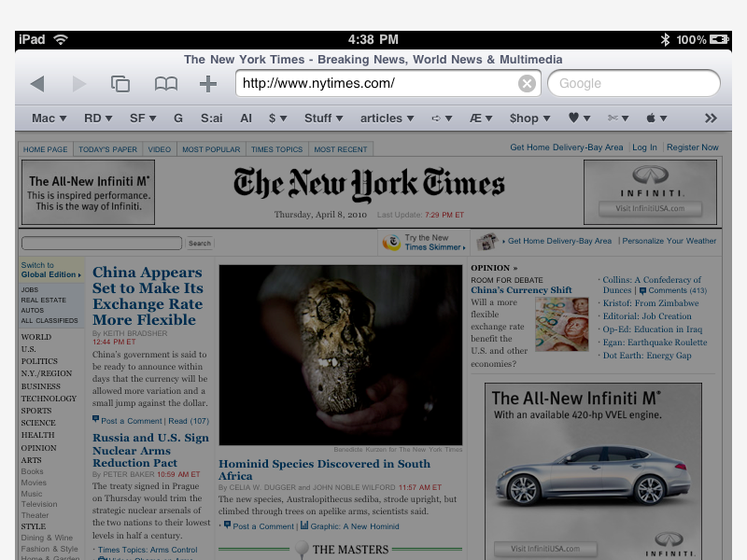Open the AI bookmark
Viewport: 747px width, 560px height.
246,119
